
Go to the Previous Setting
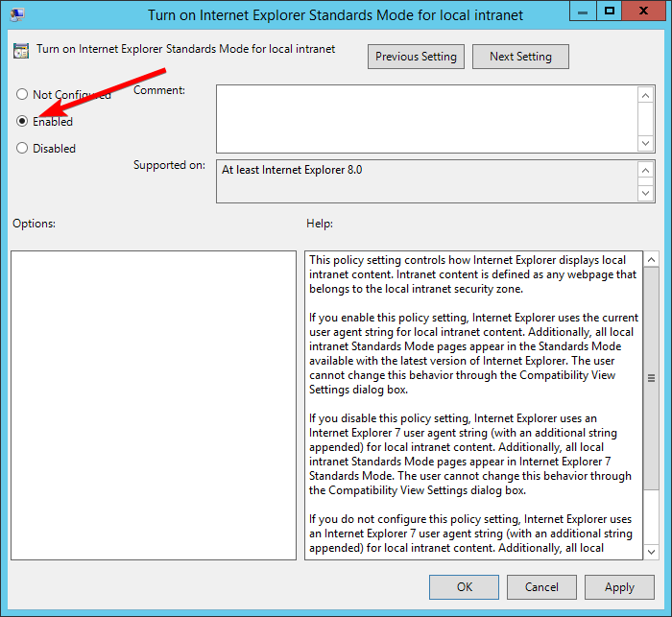click(x=416, y=57)
